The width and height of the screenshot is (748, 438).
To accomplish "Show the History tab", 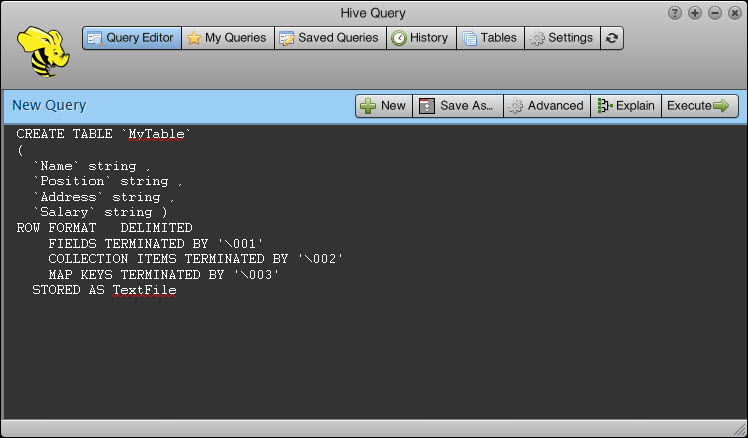I will (419, 38).
